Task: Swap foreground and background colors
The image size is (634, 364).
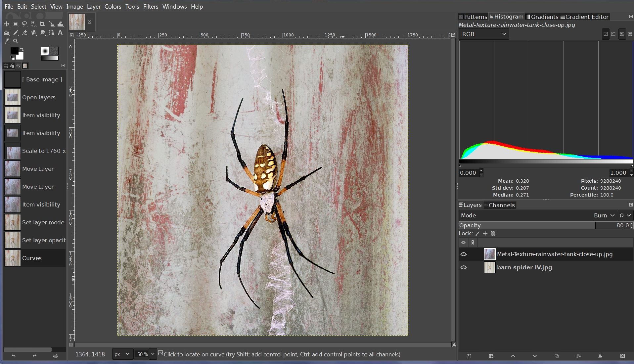Action: [22, 49]
